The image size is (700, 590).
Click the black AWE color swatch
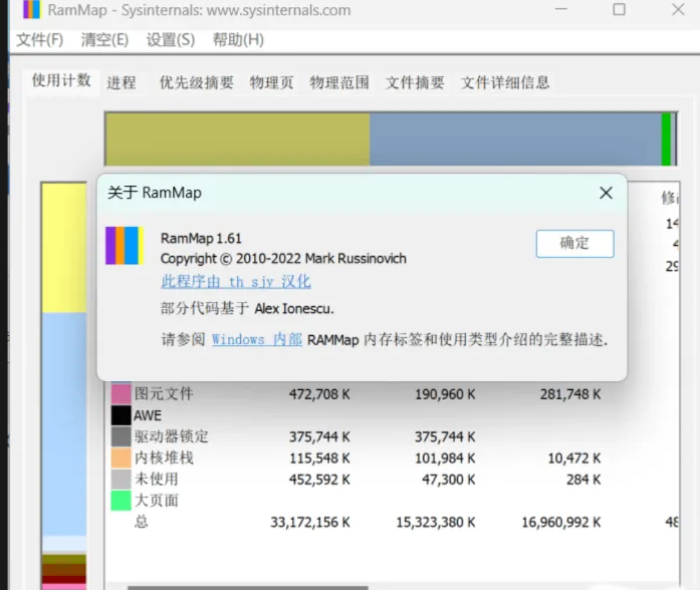[121, 415]
